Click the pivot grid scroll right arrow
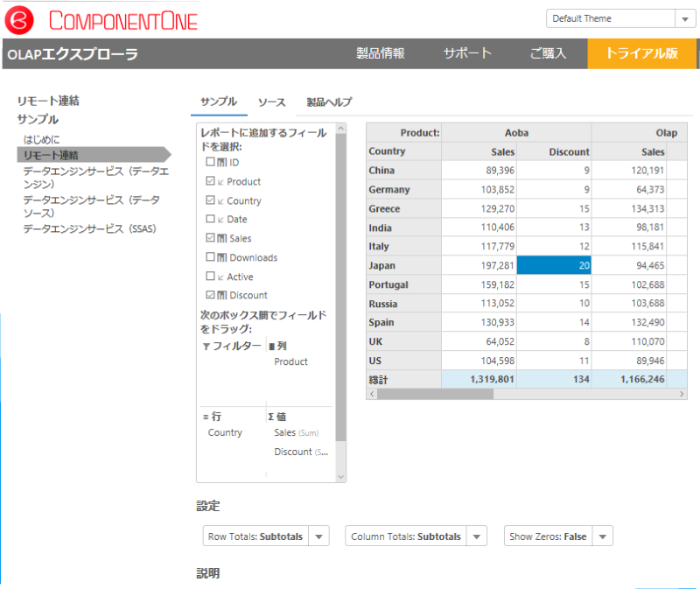700x589 pixels. 682,394
